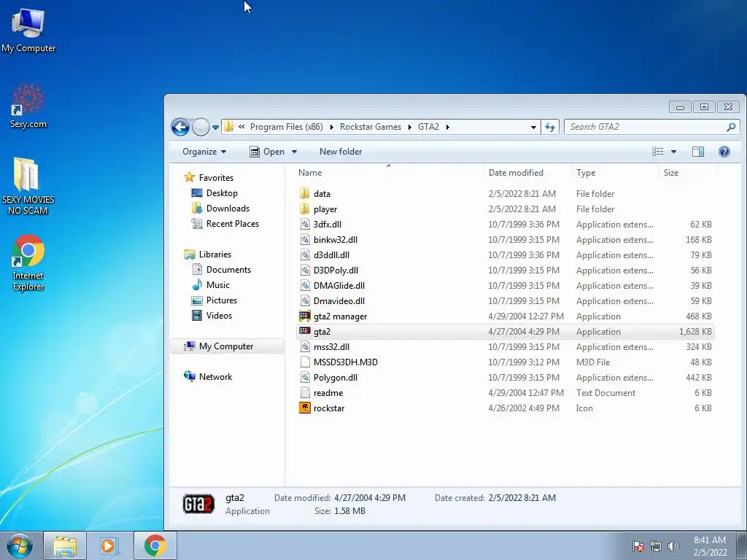Open the recent pages dropdown arrow

tap(215, 127)
